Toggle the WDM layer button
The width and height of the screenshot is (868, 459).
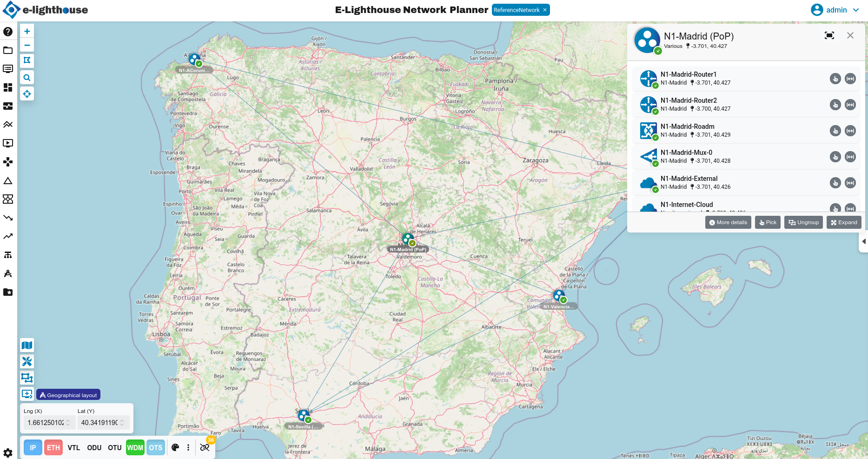point(135,447)
